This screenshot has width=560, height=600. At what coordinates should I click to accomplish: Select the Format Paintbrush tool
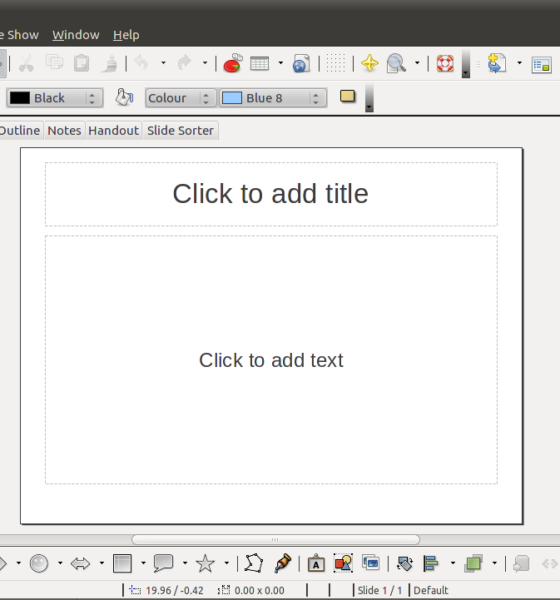tap(110, 63)
